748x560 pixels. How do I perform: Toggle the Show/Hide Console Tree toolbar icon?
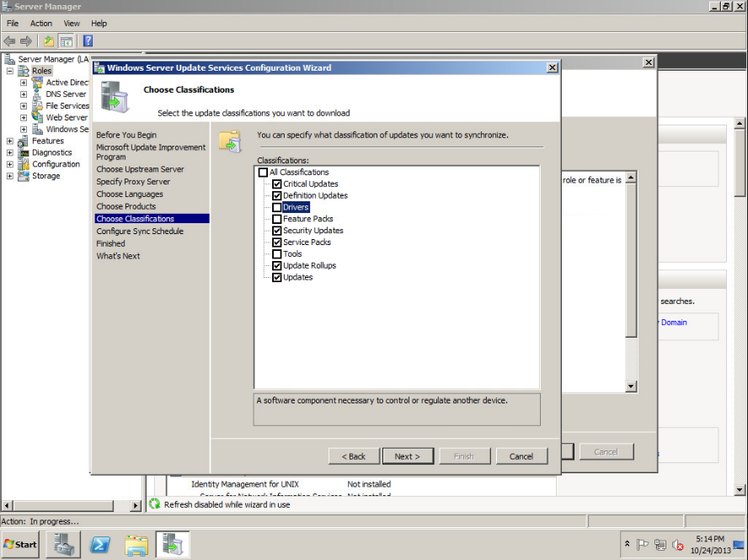coord(66,41)
